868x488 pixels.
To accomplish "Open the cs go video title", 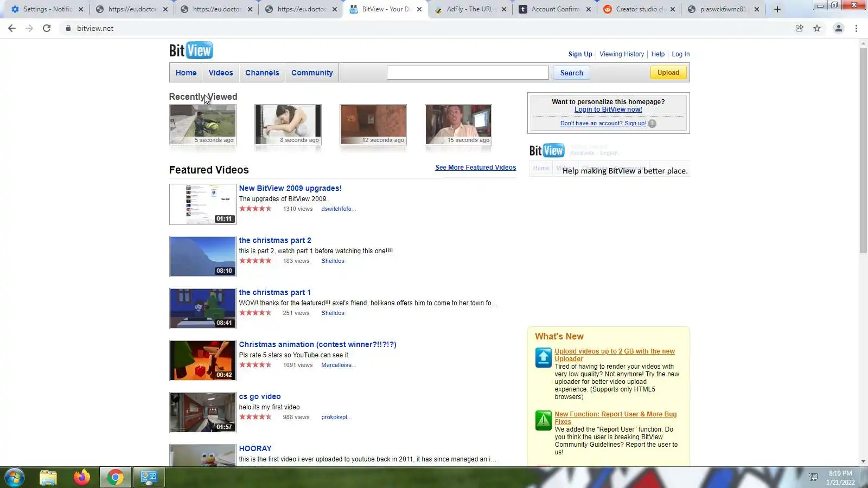I will (260, 396).
